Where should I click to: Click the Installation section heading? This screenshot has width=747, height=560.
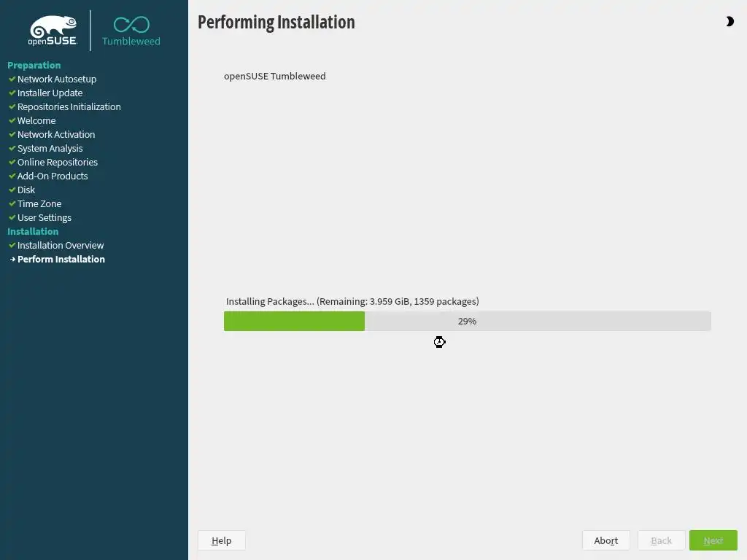point(33,231)
